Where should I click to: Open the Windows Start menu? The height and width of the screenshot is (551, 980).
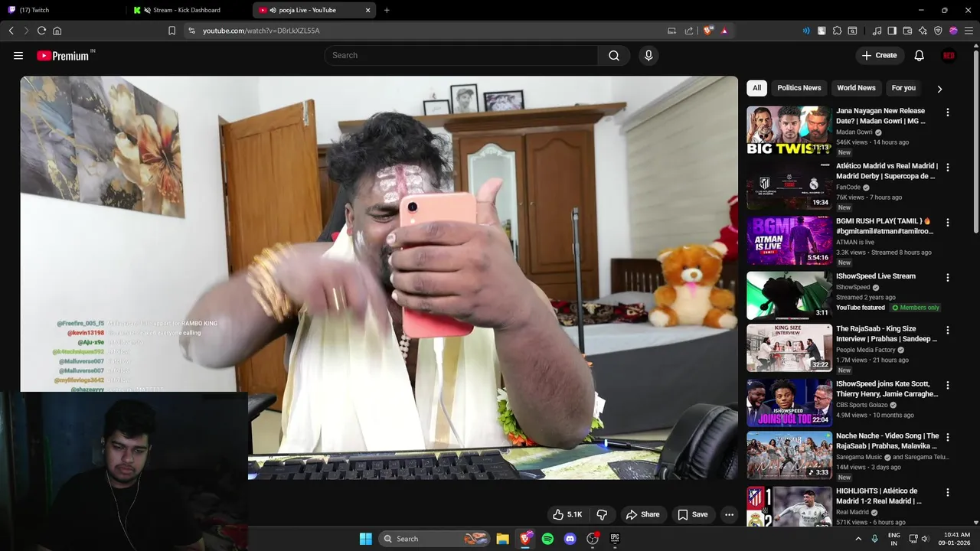click(366, 539)
